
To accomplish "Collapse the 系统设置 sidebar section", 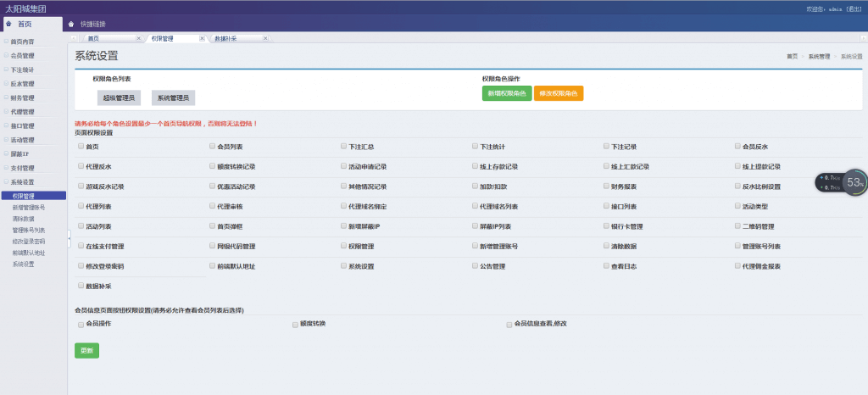I will [x=22, y=182].
